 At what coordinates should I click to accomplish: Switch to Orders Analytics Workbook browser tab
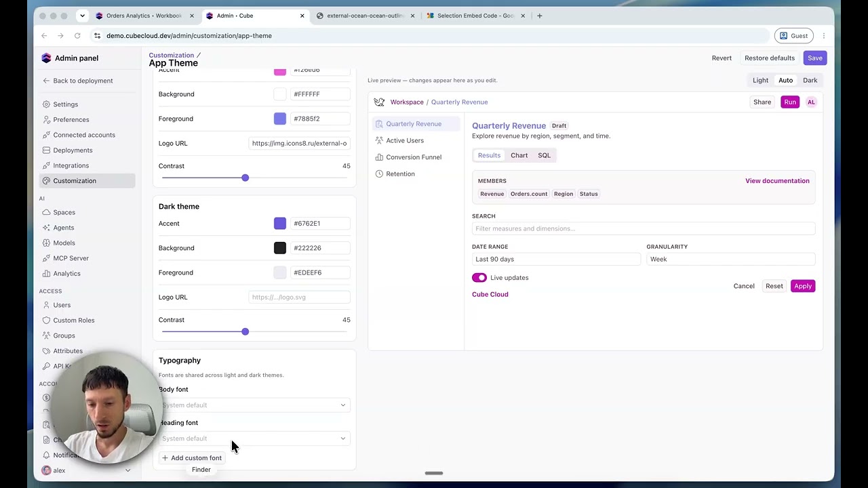pyautogui.click(x=144, y=16)
